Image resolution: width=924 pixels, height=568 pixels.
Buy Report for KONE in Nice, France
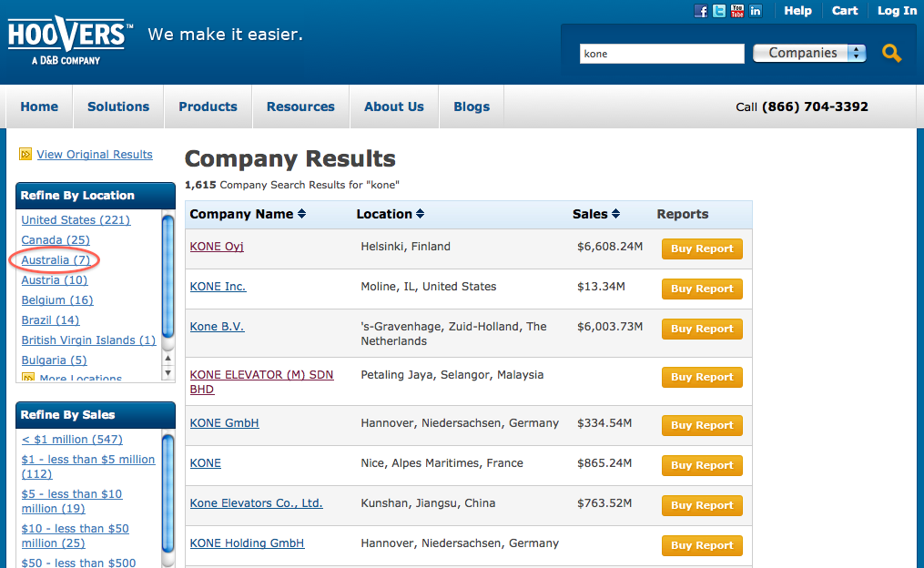pos(702,465)
